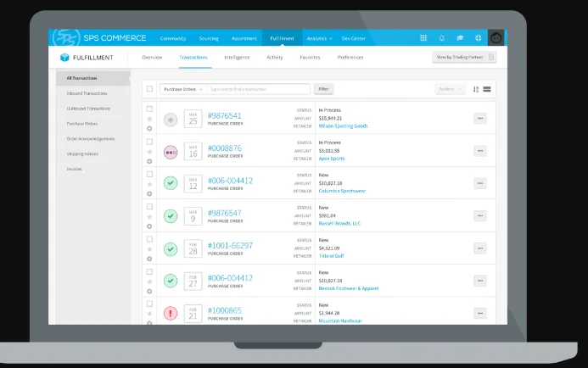
Task: Click the red alert icon for #1000865
Action: tap(171, 313)
